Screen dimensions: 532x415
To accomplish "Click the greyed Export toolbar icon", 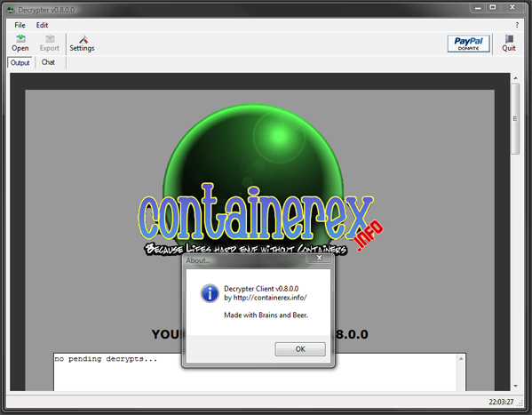I will pos(50,44).
